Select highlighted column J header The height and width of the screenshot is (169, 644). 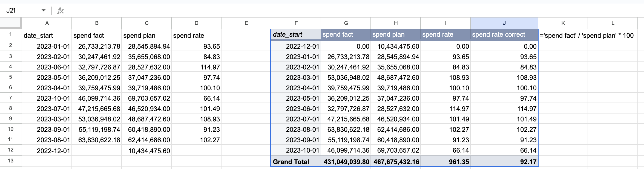[x=504, y=23]
